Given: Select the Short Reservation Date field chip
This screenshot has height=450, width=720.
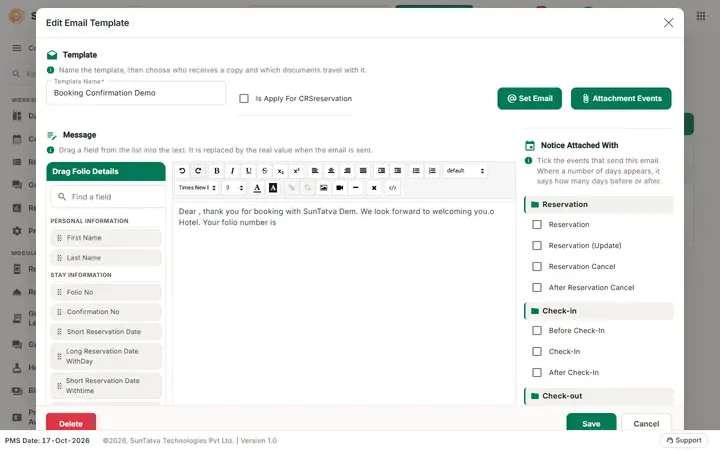Looking at the screenshot, I should point(106,332).
